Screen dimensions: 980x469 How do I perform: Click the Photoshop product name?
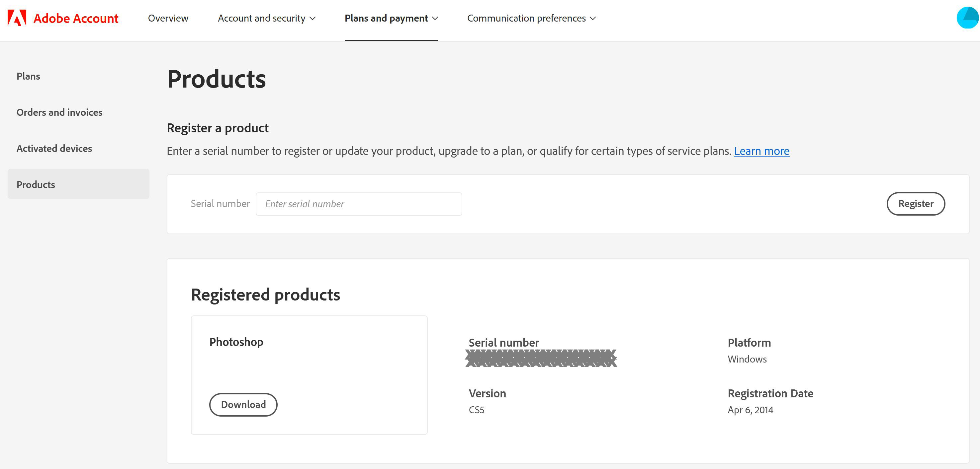tap(236, 342)
